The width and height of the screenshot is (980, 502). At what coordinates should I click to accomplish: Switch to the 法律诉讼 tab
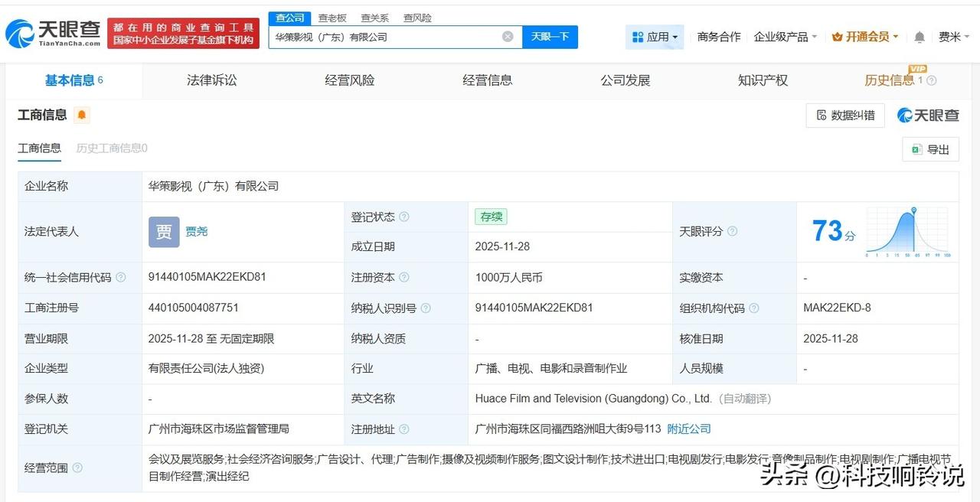tap(211, 80)
